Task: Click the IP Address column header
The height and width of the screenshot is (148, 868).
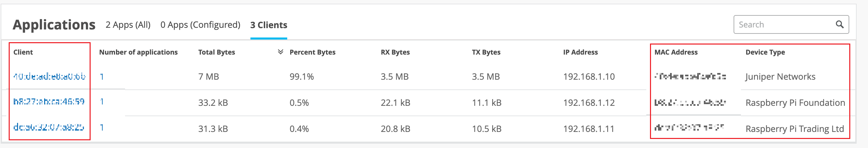Action: point(580,52)
